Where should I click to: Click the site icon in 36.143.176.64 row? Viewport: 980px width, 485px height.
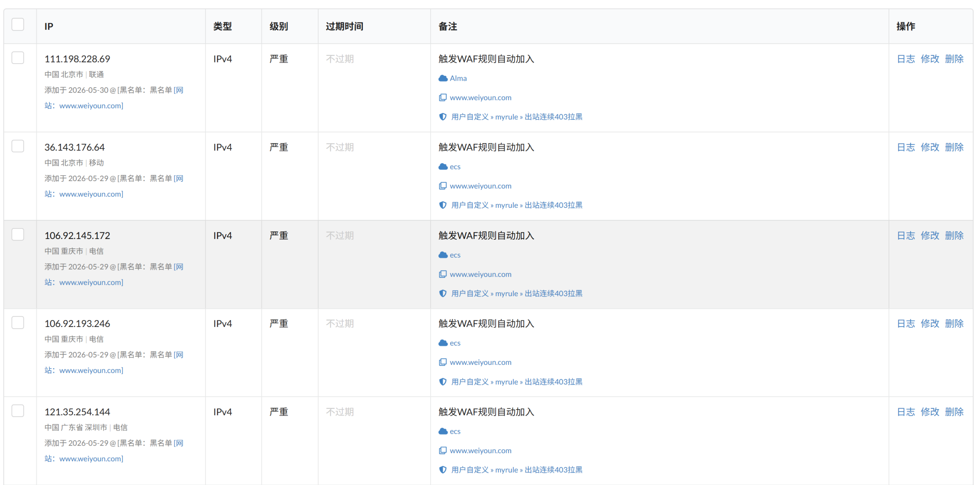pos(443,186)
